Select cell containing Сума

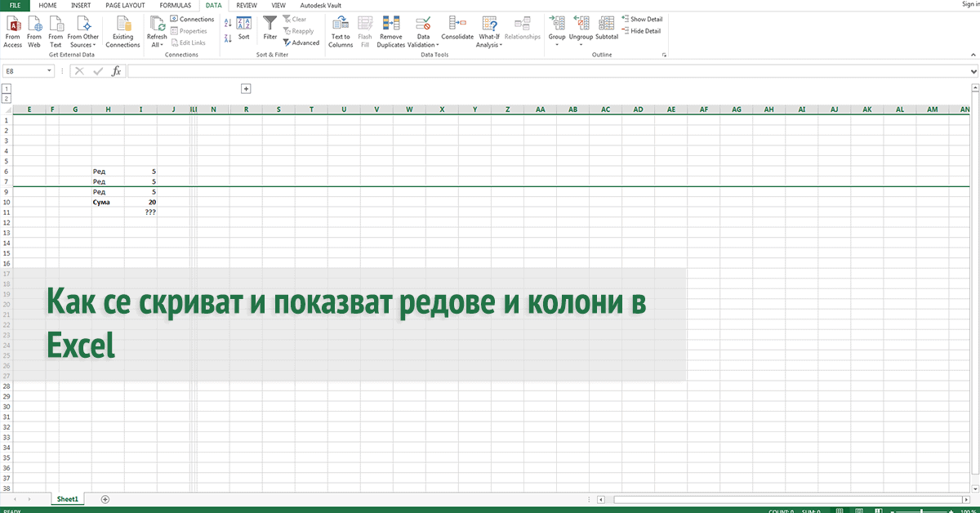(108, 202)
